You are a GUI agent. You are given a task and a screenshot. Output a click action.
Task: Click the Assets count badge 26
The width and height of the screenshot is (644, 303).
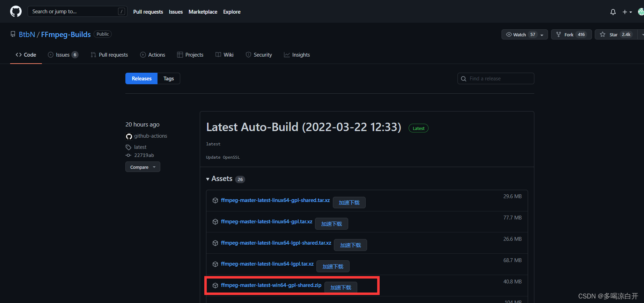point(240,179)
